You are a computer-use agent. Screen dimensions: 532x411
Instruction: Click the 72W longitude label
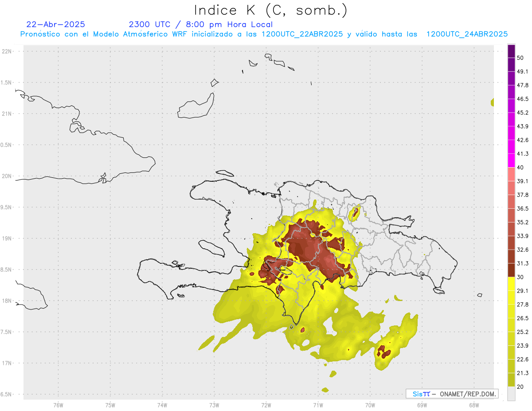266,405
